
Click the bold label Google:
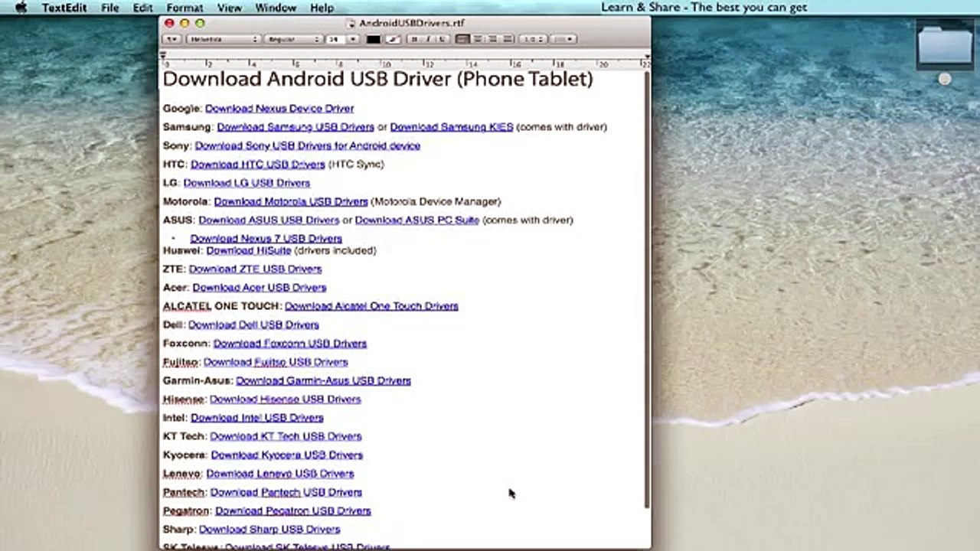(x=182, y=109)
